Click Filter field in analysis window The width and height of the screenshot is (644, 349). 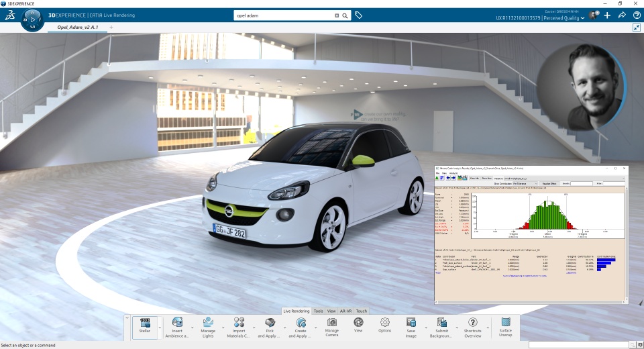[x=614, y=183]
